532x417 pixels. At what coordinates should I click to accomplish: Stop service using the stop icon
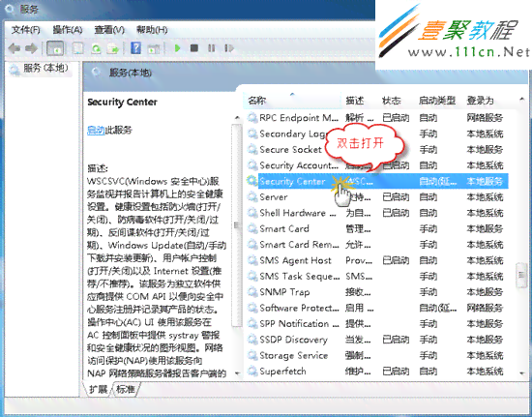(194, 48)
